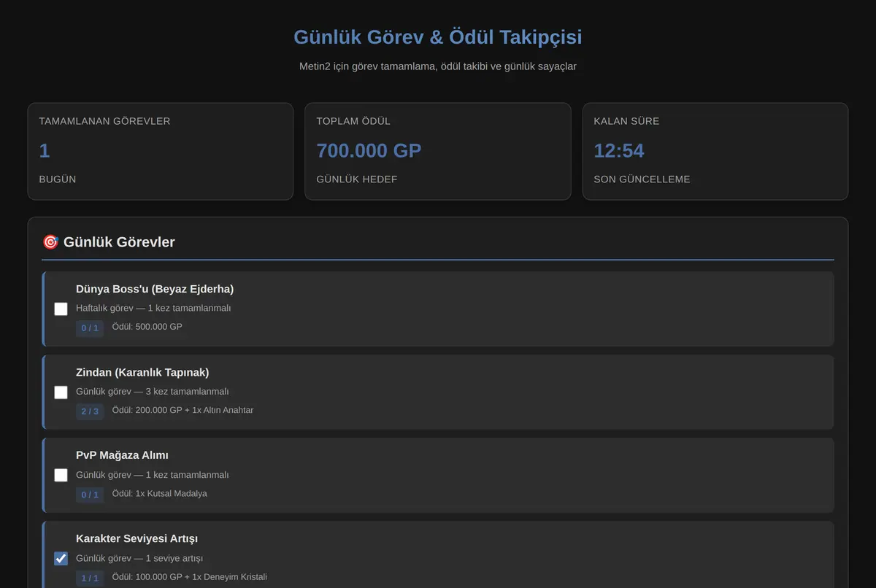This screenshot has width=876, height=588.
Task: Click the 1 / 1 badge of Karakter Seviyesi Artışı
Action: (x=90, y=578)
